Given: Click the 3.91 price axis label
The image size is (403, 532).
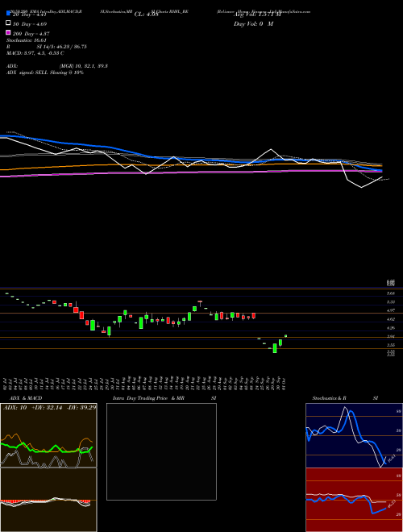Looking at the screenshot, I should point(391,336).
